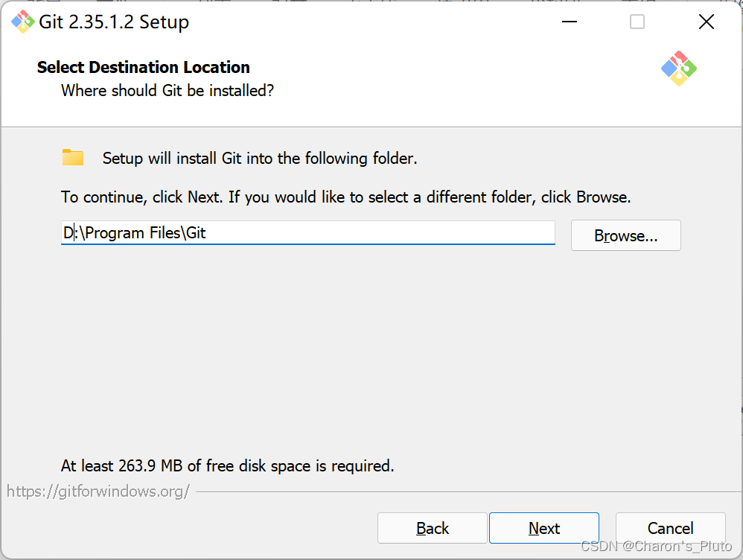743x560 pixels.
Task: Close the Git Setup window
Action: 707,22
